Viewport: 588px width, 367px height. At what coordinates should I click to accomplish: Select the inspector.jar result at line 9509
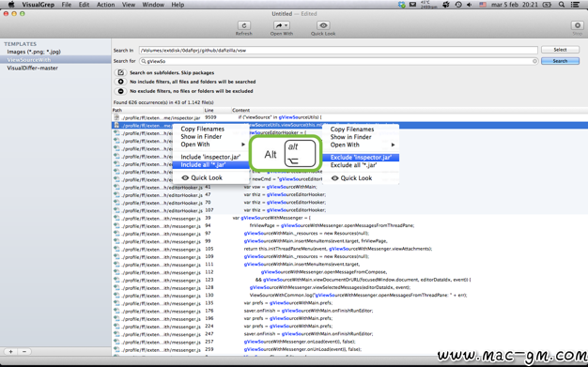[x=349, y=117]
